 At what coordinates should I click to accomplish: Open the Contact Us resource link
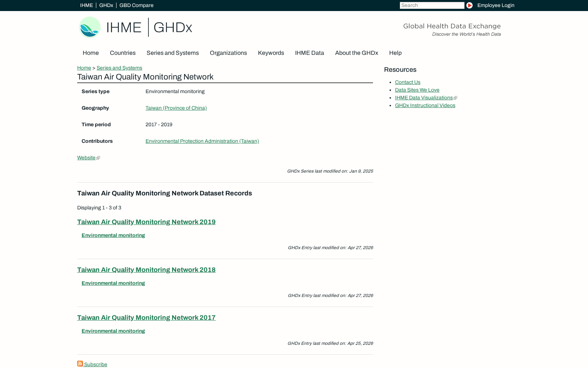pos(408,82)
